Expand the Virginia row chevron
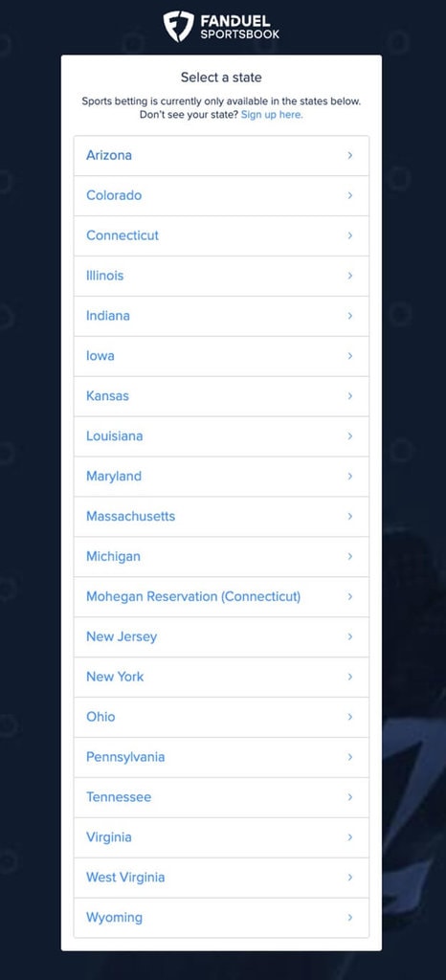This screenshot has height=980, width=446. click(350, 837)
